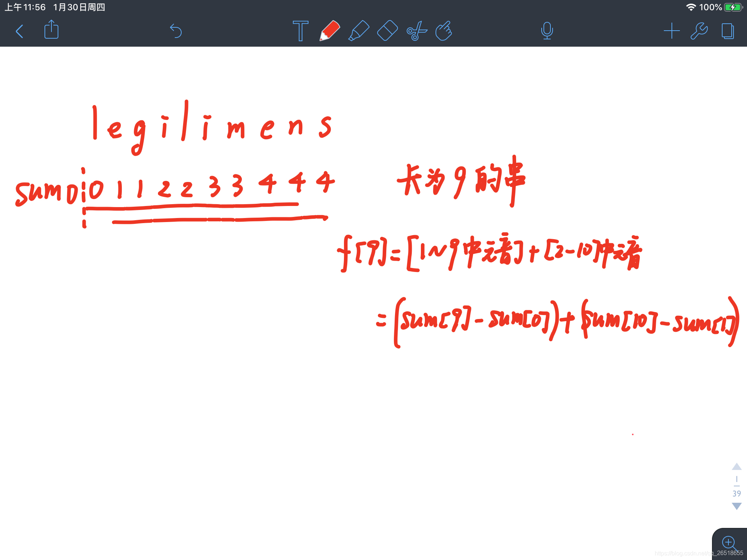Image resolution: width=747 pixels, height=560 pixels.
Task: Select the Highlighter tool
Action: [359, 31]
